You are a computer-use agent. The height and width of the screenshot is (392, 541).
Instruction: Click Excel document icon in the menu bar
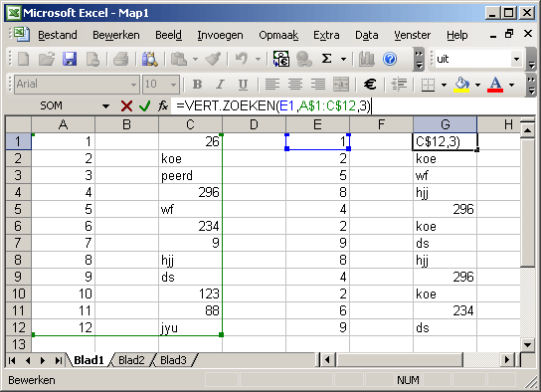[22, 35]
